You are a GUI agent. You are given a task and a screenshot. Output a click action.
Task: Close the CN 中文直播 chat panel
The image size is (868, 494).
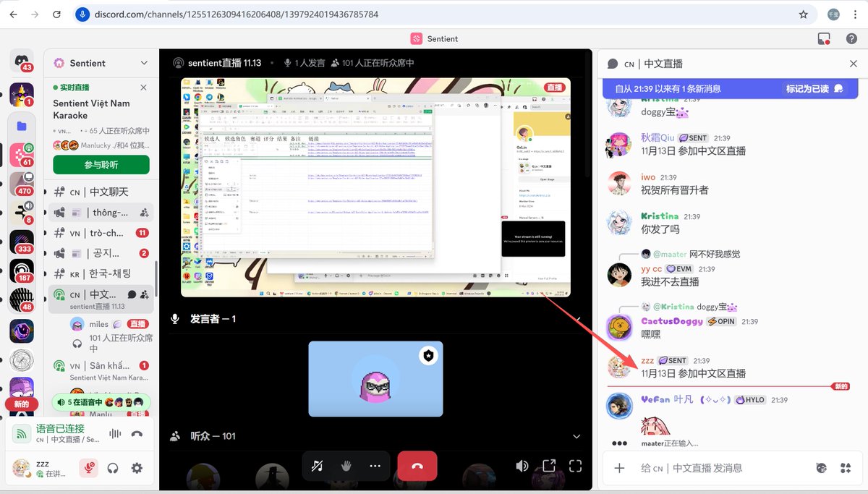click(854, 64)
